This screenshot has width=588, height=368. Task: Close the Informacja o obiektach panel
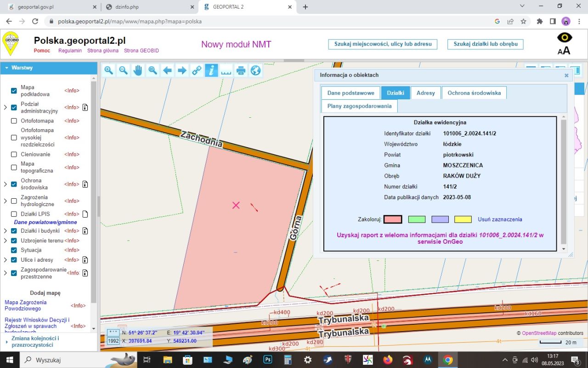click(x=566, y=75)
